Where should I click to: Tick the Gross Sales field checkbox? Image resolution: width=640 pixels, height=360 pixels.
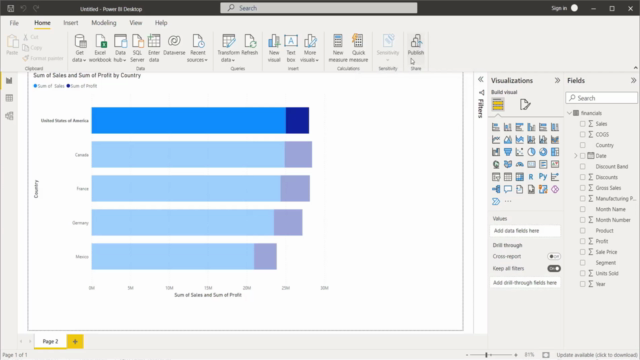tap(582, 188)
